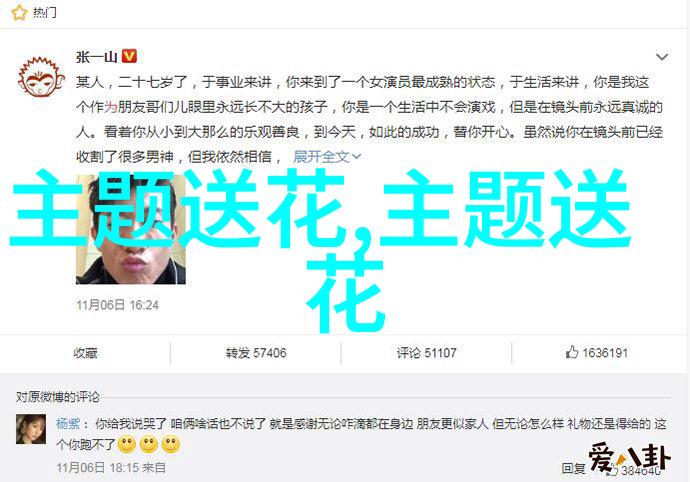
Task: Click the arrow next to 展开全文
Action: [x=357, y=157]
